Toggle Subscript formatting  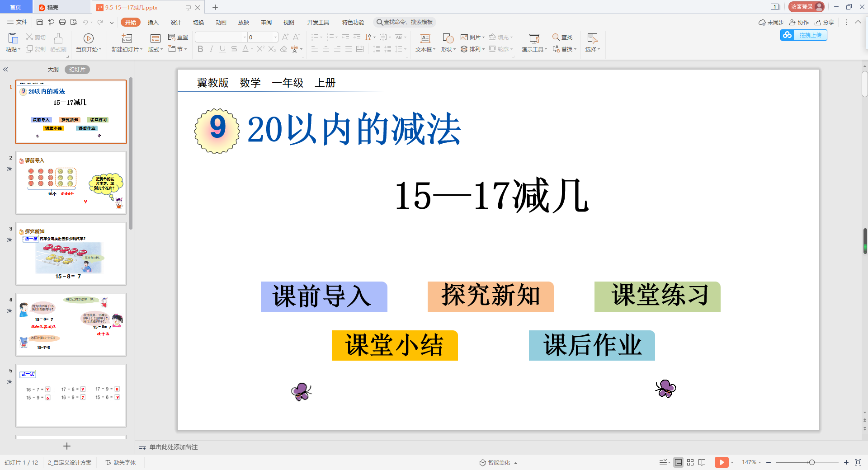coord(272,49)
